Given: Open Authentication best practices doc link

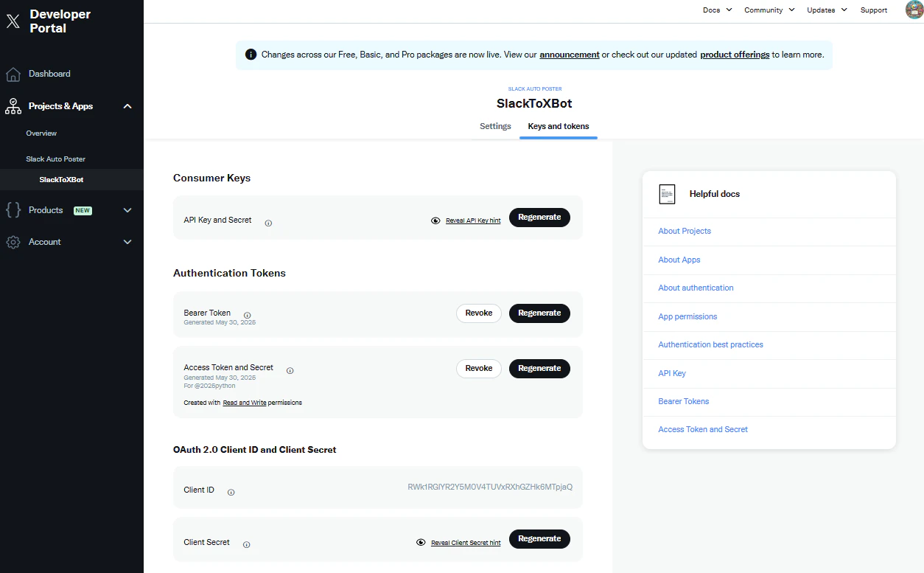Looking at the screenshot, I should (x=710, y=345).
